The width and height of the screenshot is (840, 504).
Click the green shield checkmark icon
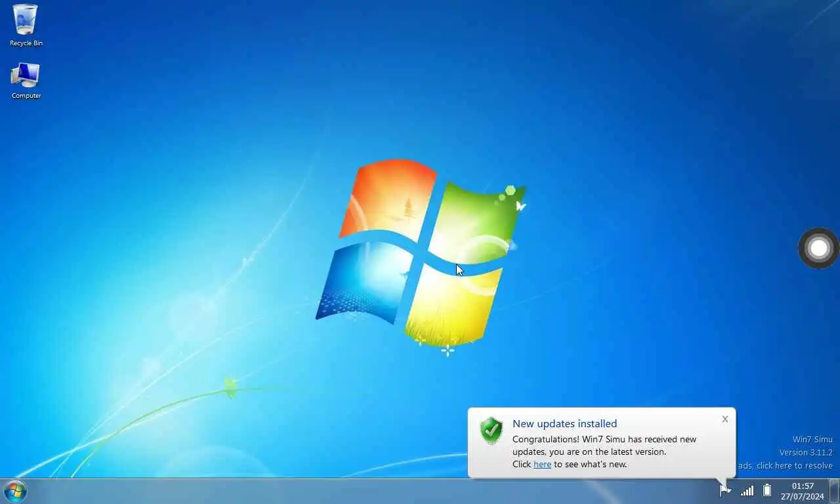click(491, 430)
